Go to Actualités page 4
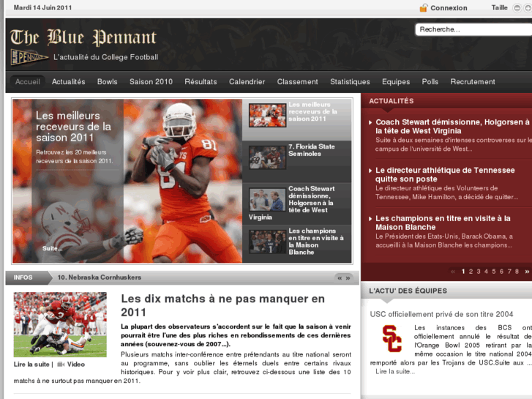Image resolution: width=532 pixels, height=399 pixels. point(486,272)
